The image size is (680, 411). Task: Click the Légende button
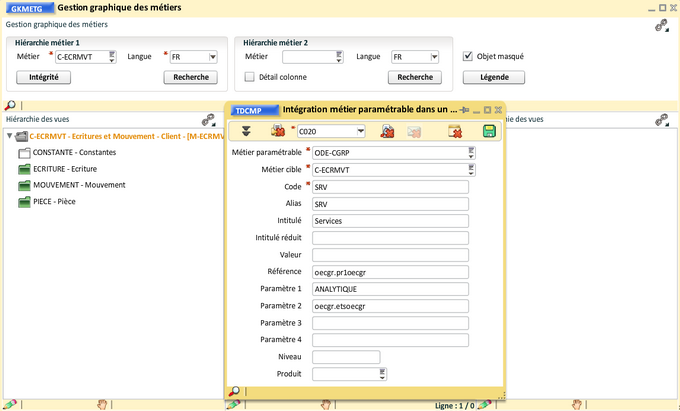click(493, 77)
